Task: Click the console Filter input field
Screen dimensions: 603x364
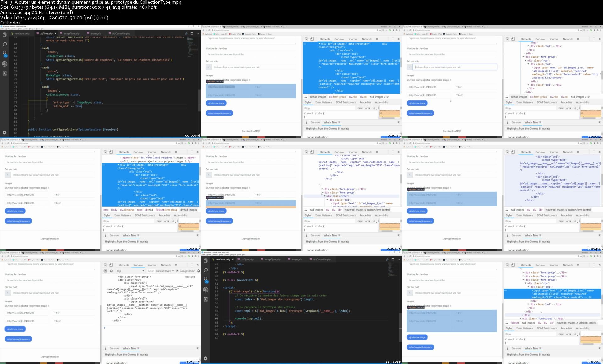Action: click(x=151, y=271)
